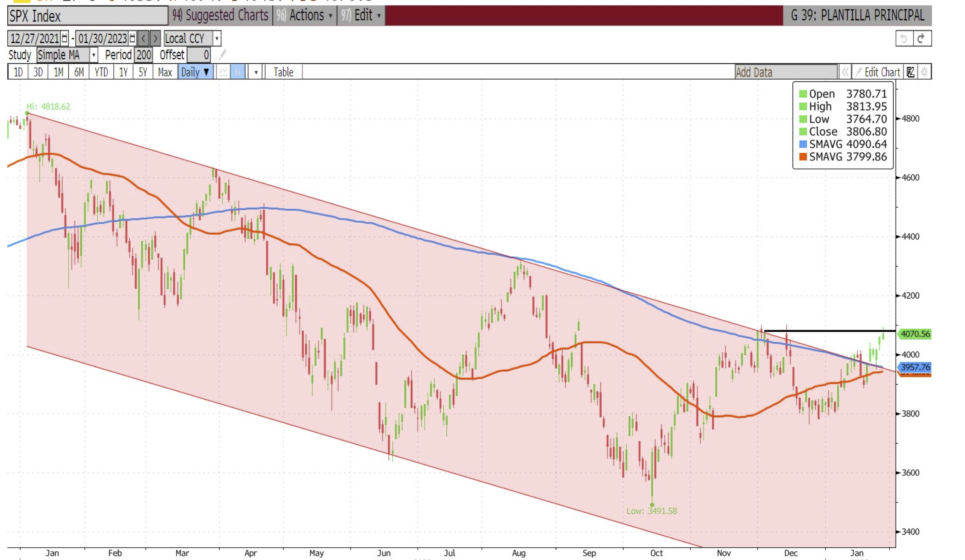Click the annotations list icon beside Edit Chart
965x560 pixels.
[x=911, y=72]
